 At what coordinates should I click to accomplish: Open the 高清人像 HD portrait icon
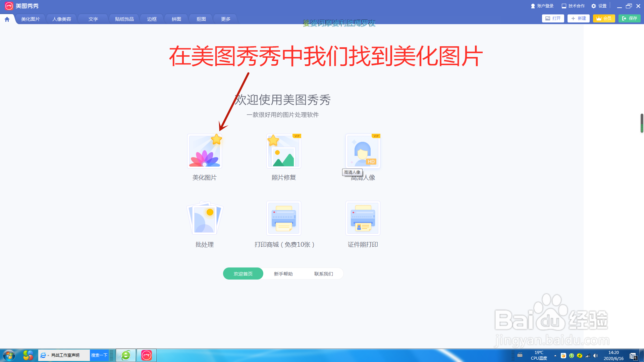click(x=363, y=151)
